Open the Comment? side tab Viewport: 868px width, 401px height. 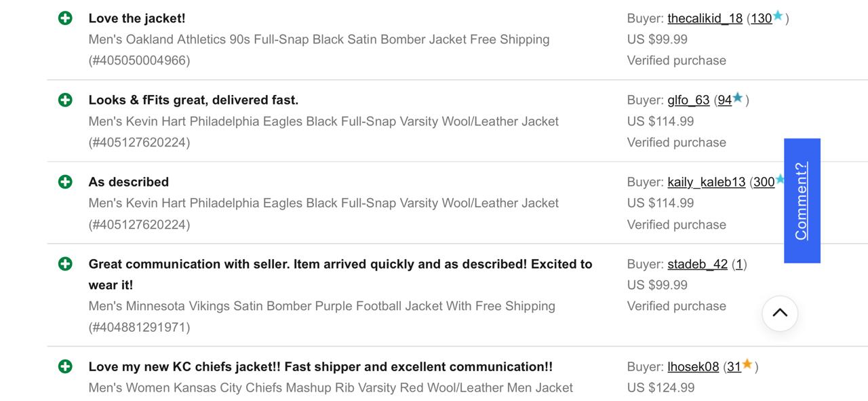click(x=802, y=201)
